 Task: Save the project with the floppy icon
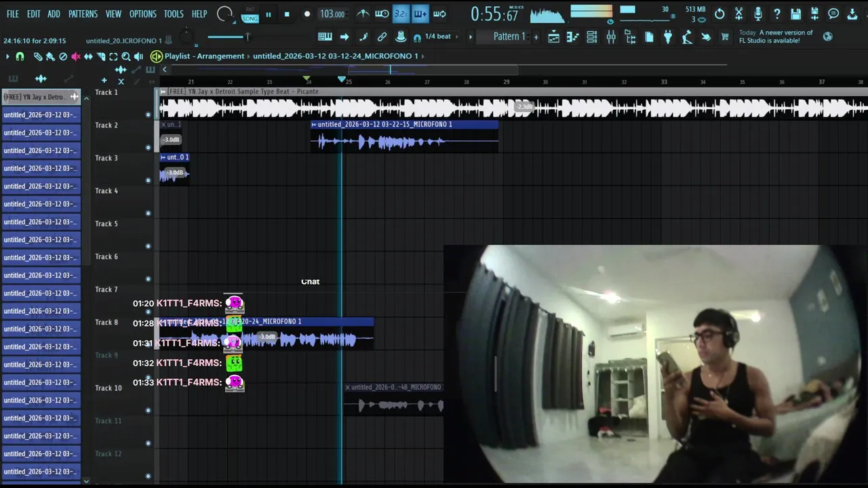(795, 14)
